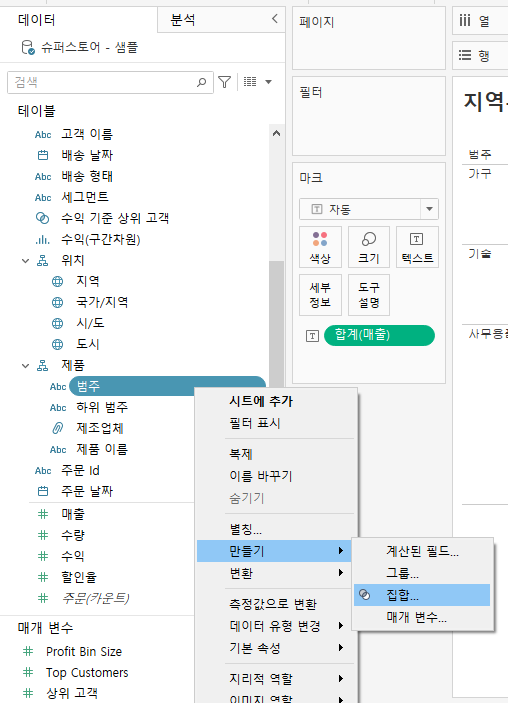The image size is (508, 703).
Task: Click the 도구 설명 marks button
Action: coord(369,295)
